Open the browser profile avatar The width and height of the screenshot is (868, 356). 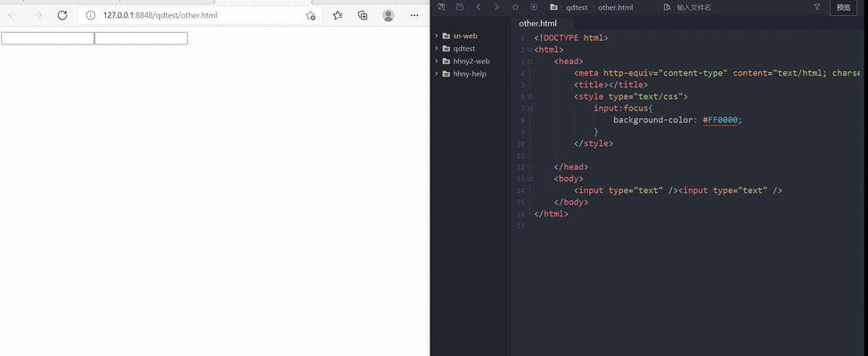pyautogui.click(x=388, y=15)
